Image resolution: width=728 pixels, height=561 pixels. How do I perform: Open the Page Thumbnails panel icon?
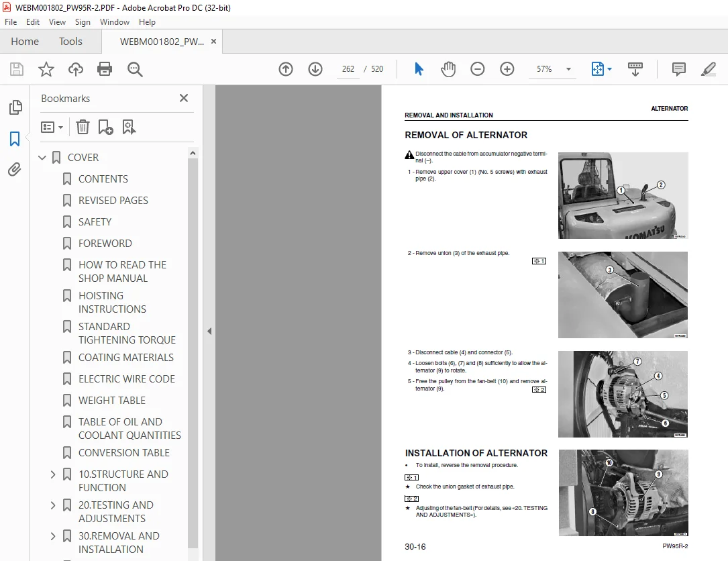(x=15, y=107)
